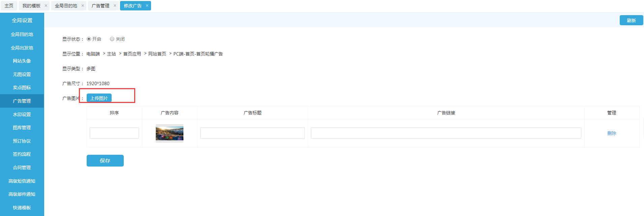This screenshot has height=216, width=644.
Task: Close the 我的模板 tab
Action: (46, 6)
